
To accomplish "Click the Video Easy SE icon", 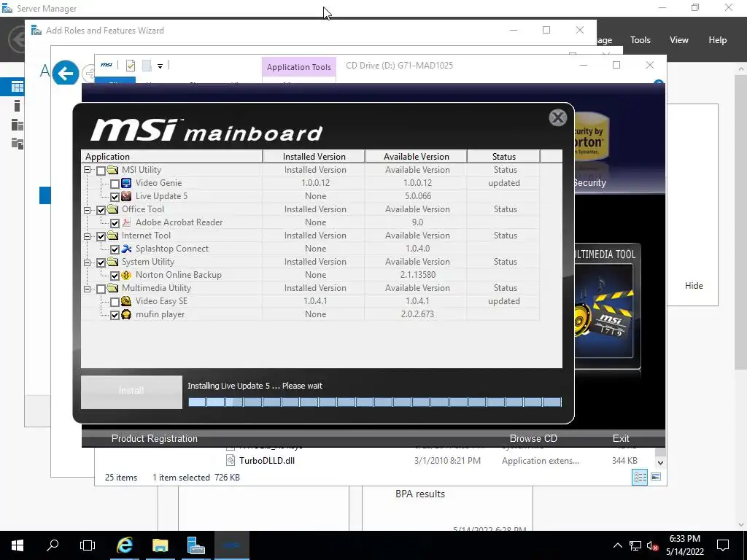I will pos(126,301).
